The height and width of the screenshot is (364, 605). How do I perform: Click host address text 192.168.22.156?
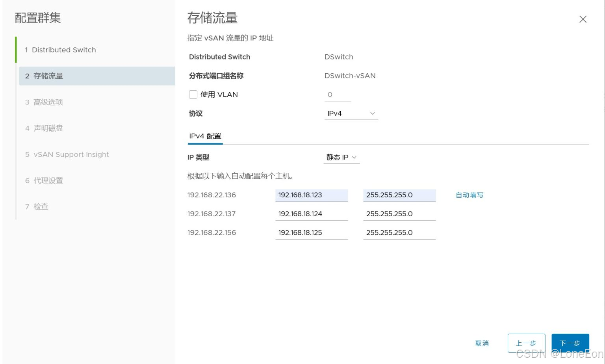pos(212,233)
